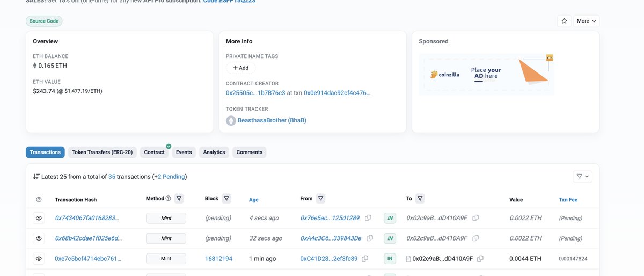Click IN badge in the 4 secs ago row
The height and width of the screenshot is (276, 644).
390,218
